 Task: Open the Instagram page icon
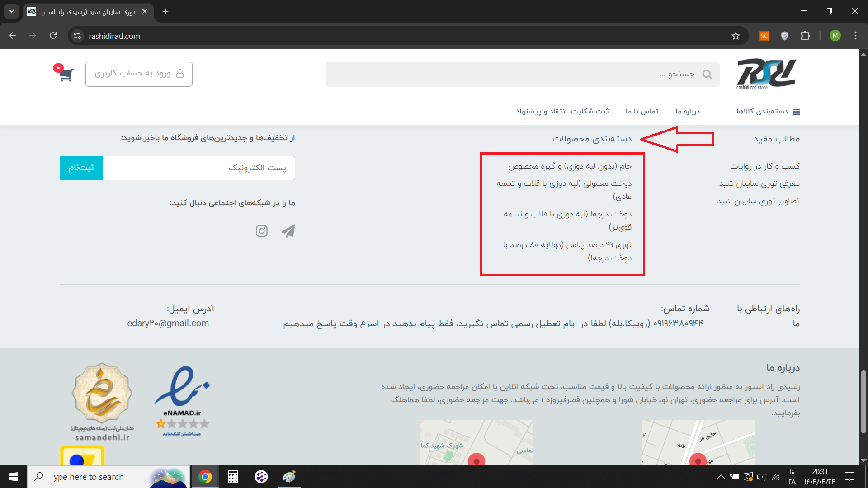click(262, 231)
